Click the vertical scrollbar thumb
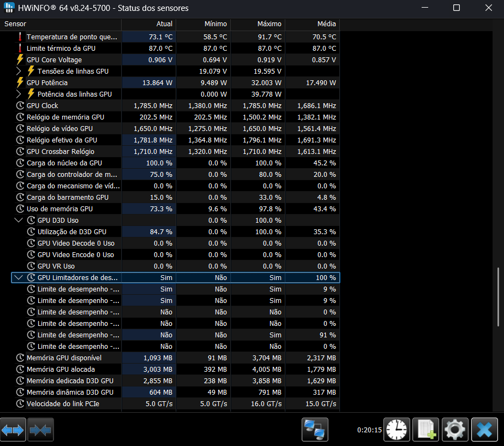Screen dimensions: 504x446 [x=498, y=296]
